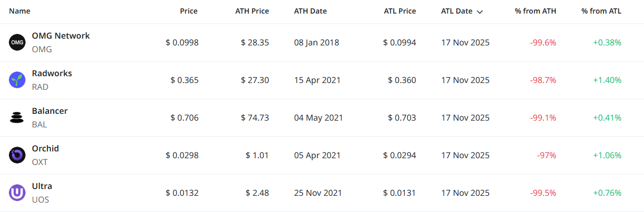
Task: Sort table by Name column
Action: pyautogui.click(x=20, y=11)
